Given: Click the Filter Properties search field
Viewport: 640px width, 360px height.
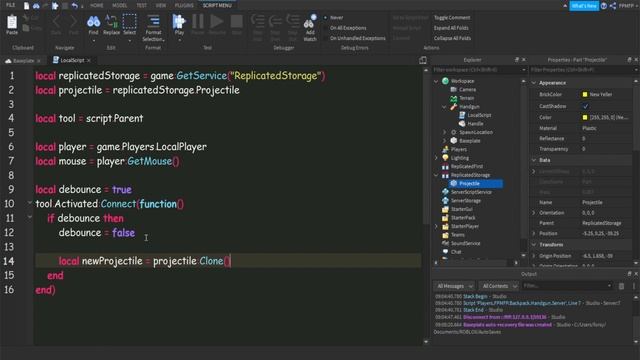Looking at the screenshot, I should click(583, 70).
